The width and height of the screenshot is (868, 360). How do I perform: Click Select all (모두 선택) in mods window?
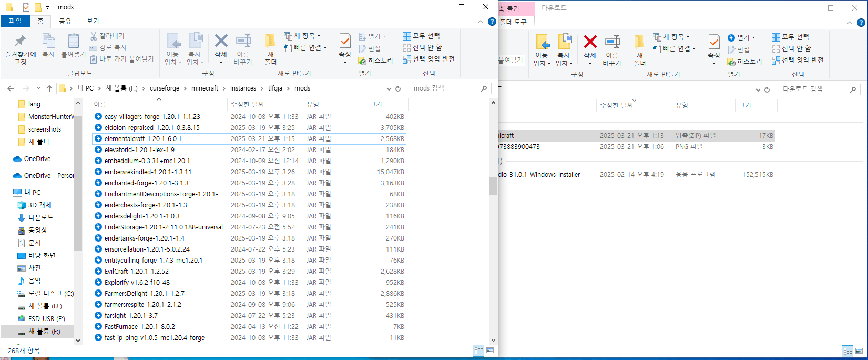click(421, 36)
